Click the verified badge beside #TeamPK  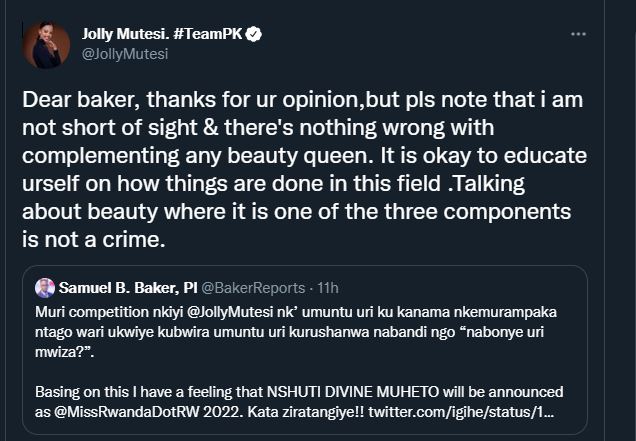(x=254, y=35)
